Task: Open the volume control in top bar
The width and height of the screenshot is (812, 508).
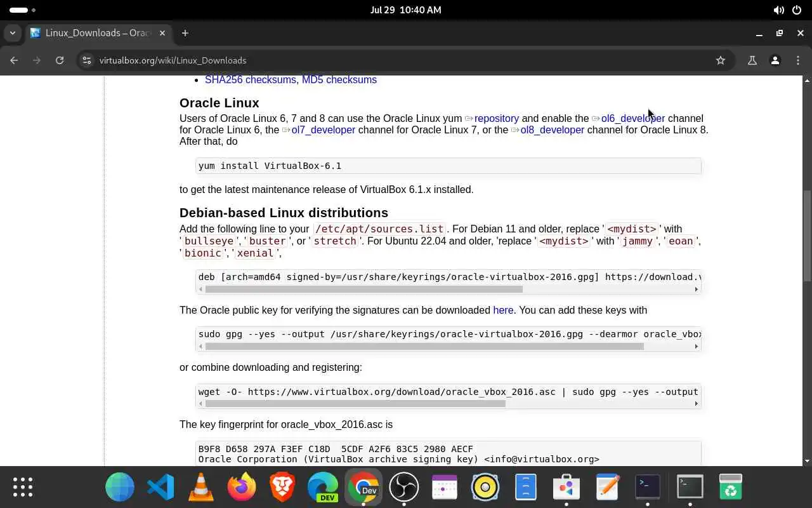Action: [x=778, y=10]
